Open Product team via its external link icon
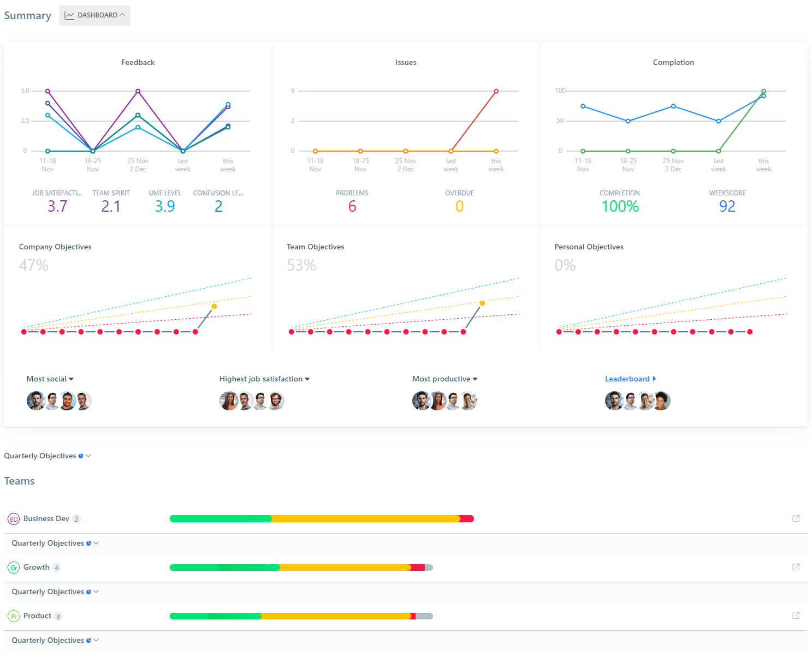Viewport: 812px width, 657px height. (x=796, y=616)
